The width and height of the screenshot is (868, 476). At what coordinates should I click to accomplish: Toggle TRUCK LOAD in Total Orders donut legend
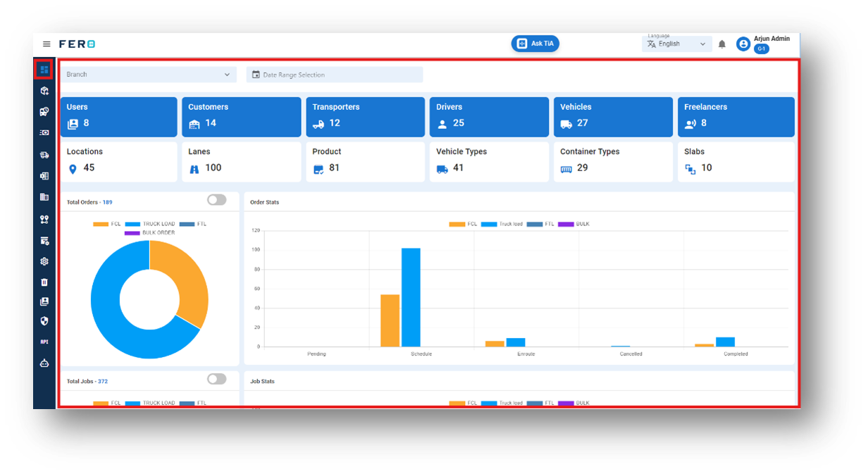point(149,224)
